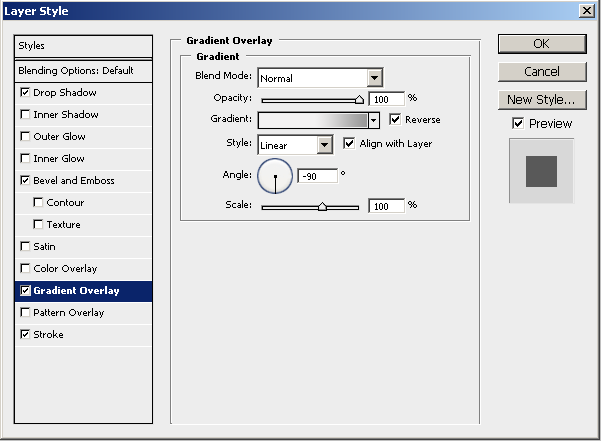Viewport: 601px width, 441px height.
Task: Click the angle dial control
Action: tap(275, 176)
